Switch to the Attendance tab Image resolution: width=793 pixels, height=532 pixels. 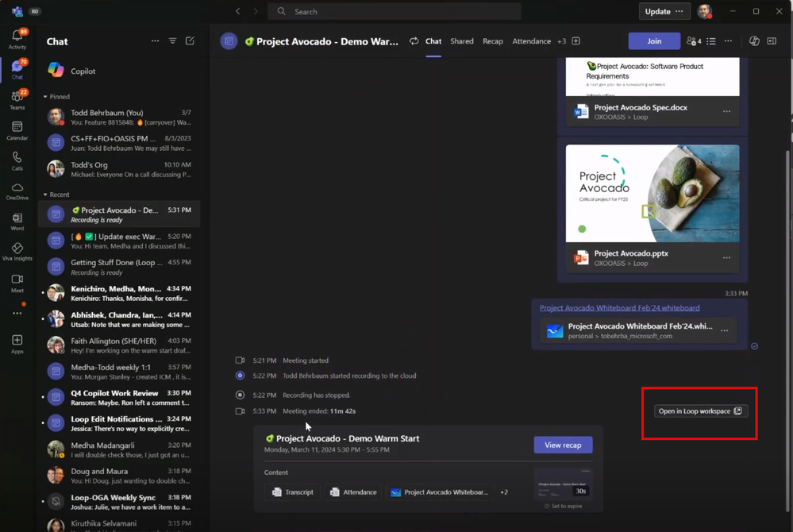tap(532, 41)
